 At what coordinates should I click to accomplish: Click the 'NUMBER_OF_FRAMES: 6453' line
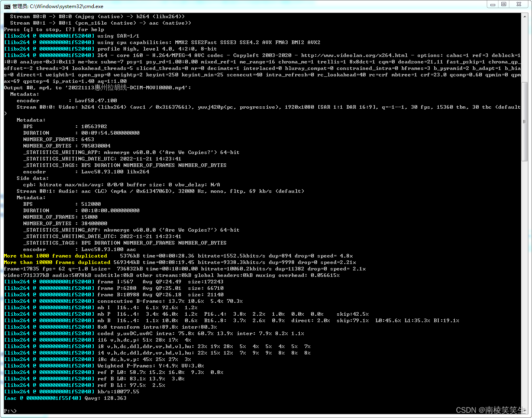click(x=59, y=139)
